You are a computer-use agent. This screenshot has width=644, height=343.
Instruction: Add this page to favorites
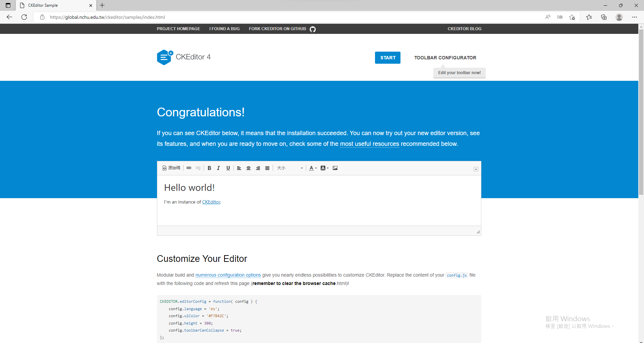tap(572, 17)
